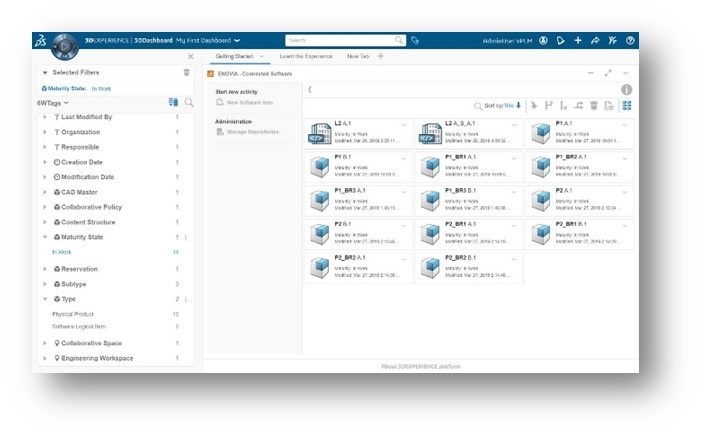Open the tag icon beside the search box
This screenshot has height=438, width=704.
pyautogui.click(x=415, y=40)
